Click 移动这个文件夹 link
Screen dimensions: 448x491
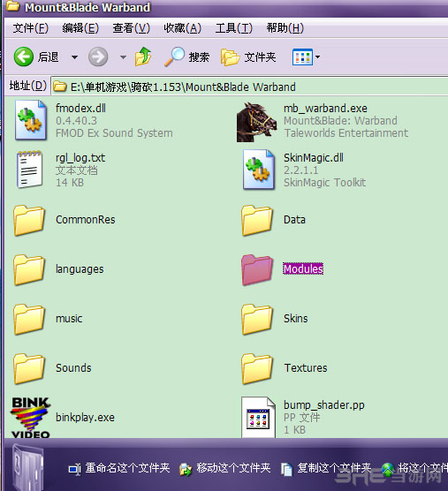click(233, 468)
